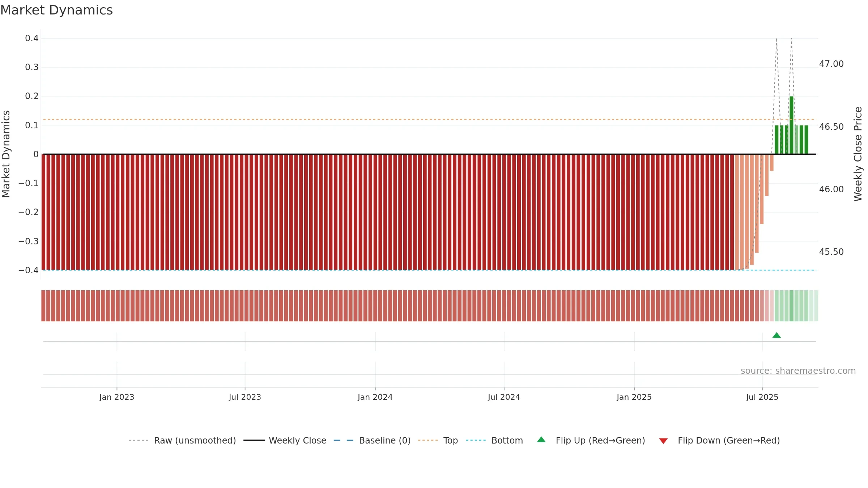
Task: Click the −0.4 left axis tick label
Action: [x=29, y=270]
